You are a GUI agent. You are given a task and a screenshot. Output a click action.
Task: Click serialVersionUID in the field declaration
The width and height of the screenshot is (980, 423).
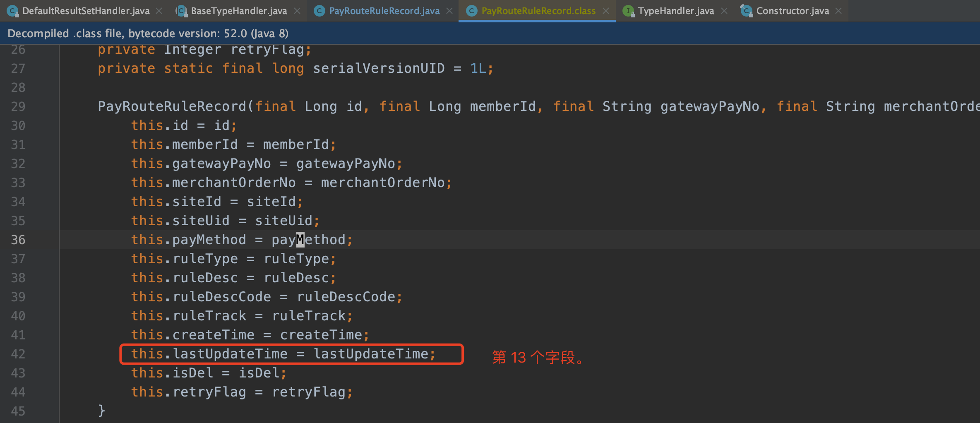tap(378, 69)
